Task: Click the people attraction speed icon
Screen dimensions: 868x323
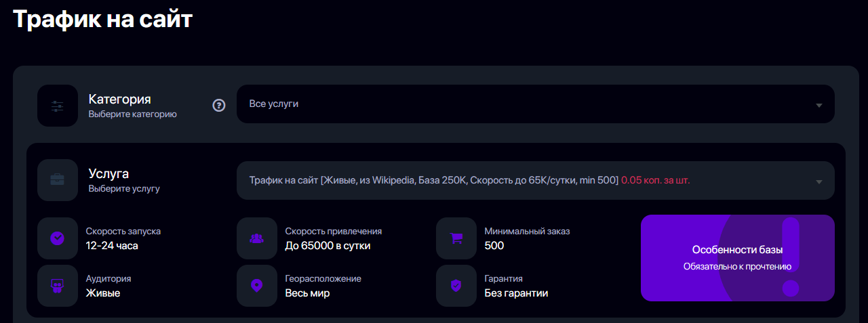Action: tap(256, 238)
